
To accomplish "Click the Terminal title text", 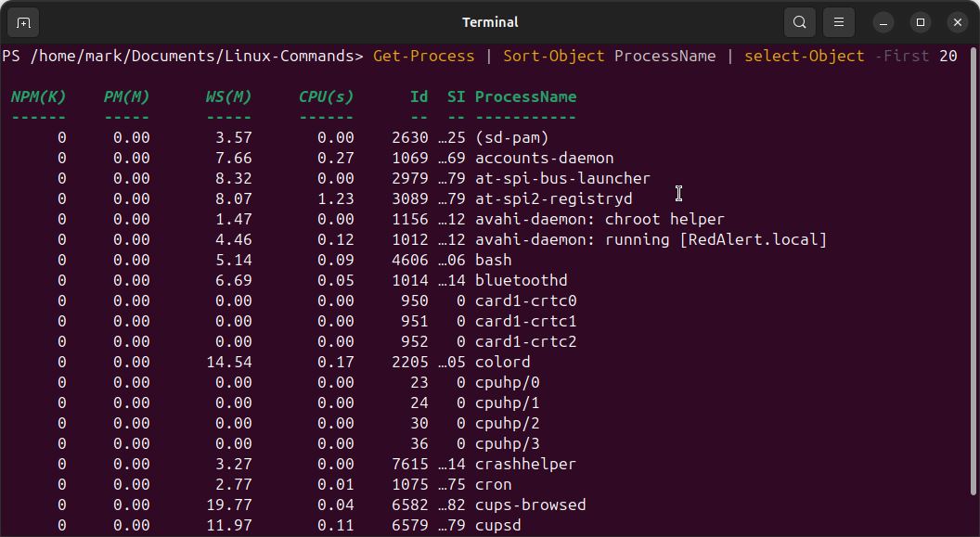I will [x=490, y=21].
